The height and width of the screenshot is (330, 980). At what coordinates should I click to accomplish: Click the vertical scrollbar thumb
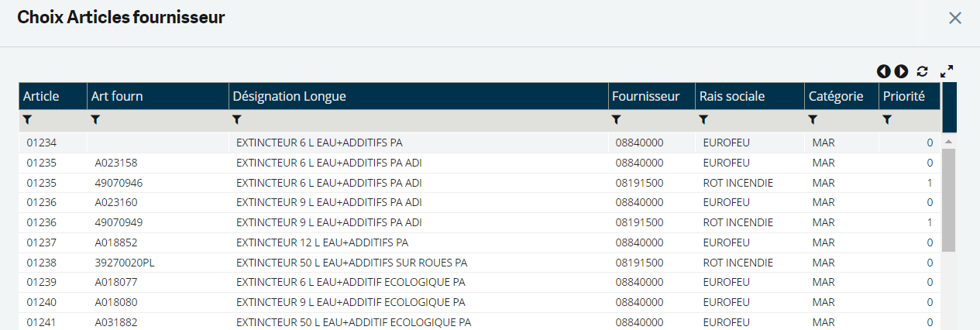click(948, 199)
